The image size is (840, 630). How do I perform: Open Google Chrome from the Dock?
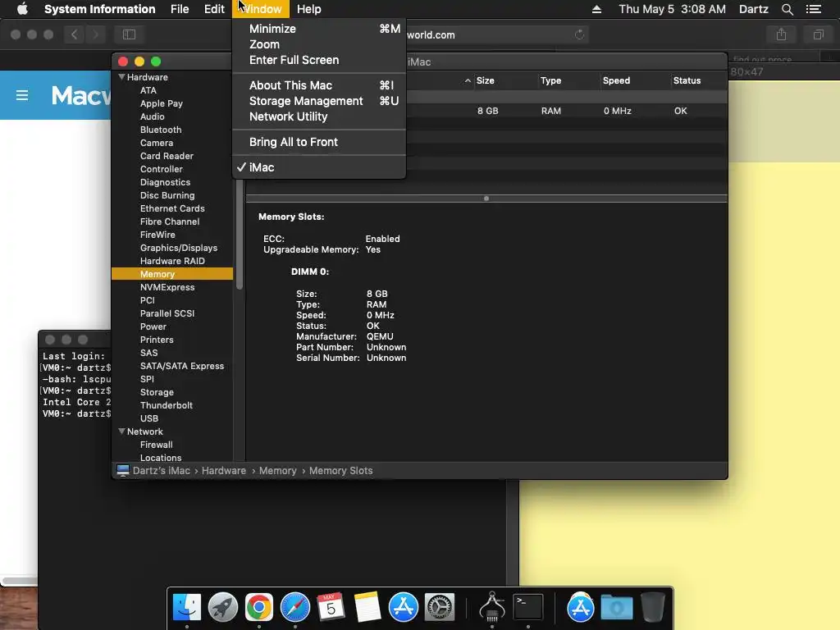click(x=258, y=606)
